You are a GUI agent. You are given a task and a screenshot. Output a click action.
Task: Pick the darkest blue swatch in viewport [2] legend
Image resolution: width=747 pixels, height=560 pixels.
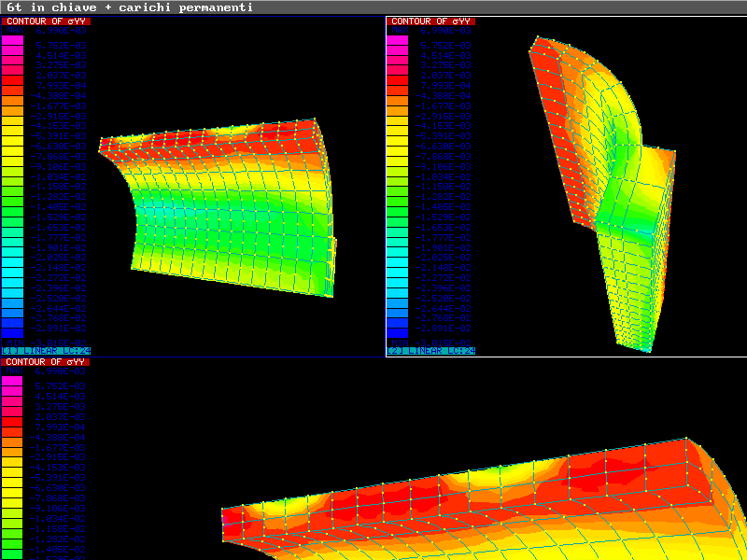point(398,333)
